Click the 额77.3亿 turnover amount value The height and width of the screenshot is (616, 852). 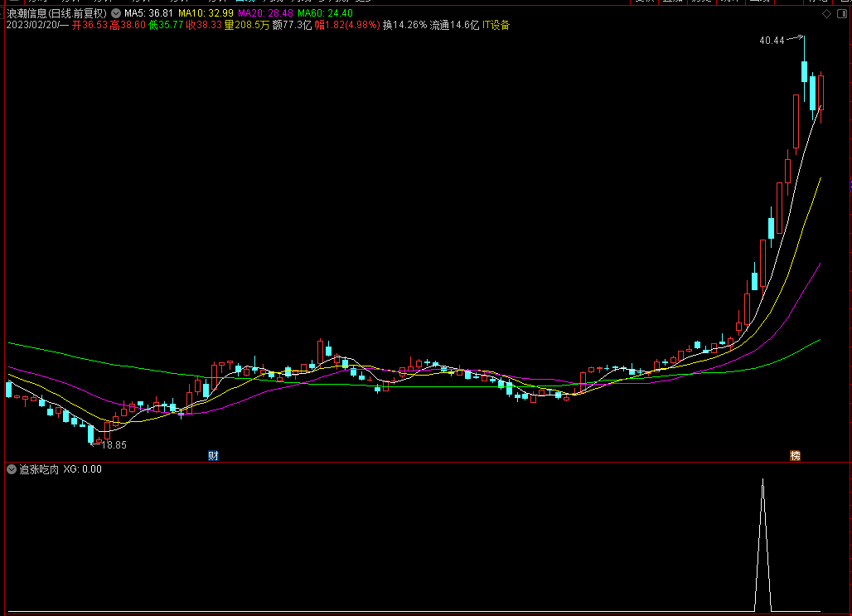click(x=293, y=25)
